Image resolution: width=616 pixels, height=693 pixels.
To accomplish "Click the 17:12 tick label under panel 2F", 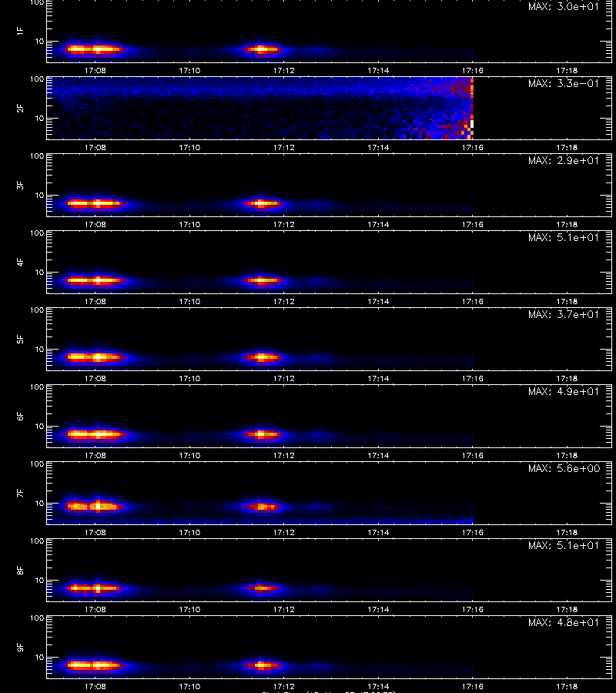I will 283,148.
